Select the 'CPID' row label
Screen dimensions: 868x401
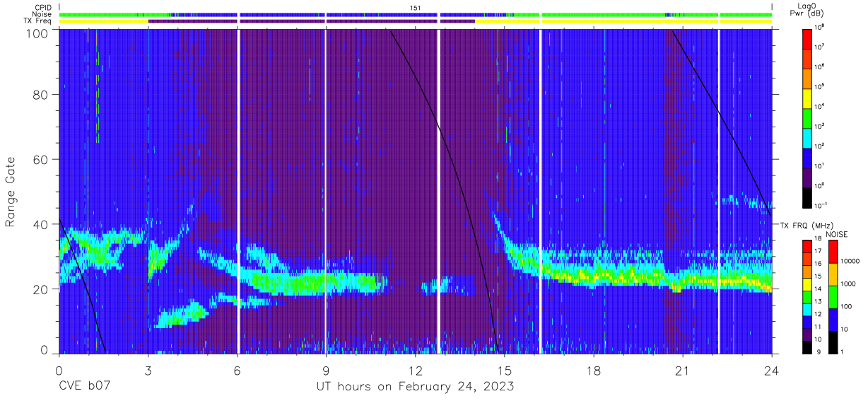(44, 7)
